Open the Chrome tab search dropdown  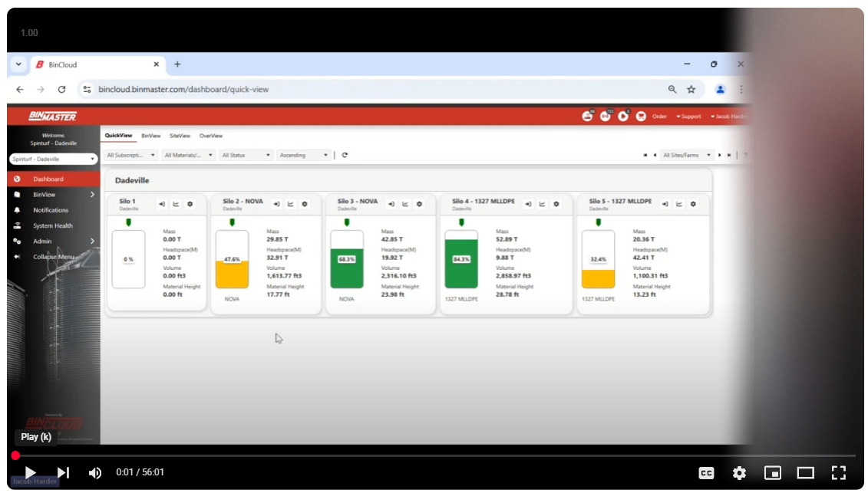coord(19,64)
